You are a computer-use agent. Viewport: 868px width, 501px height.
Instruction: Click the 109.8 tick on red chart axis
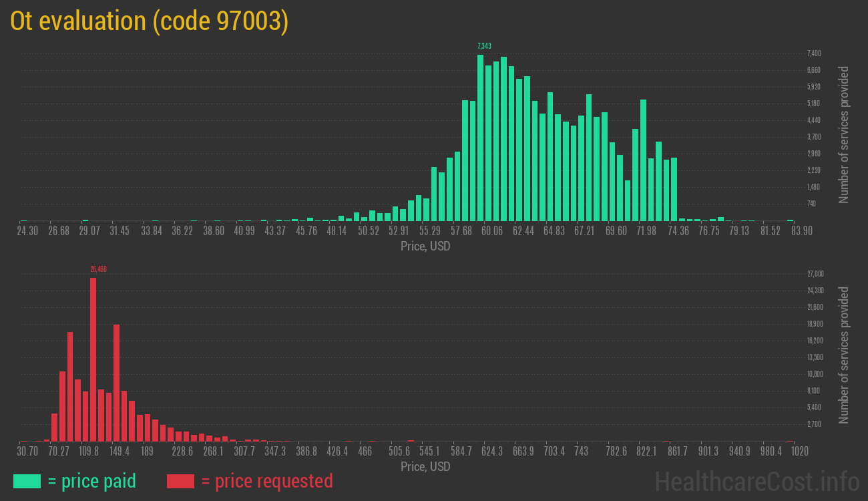pos(88,452)
